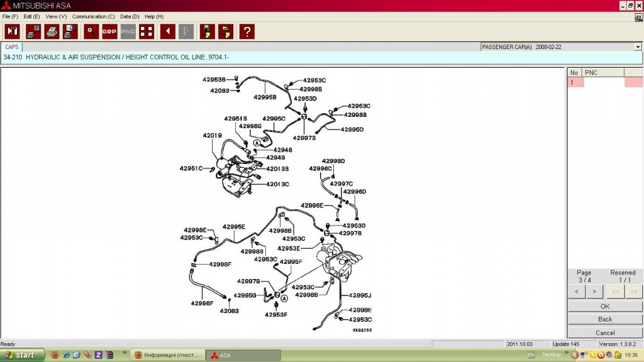Click the previous page '<' button

coord(577,292)
